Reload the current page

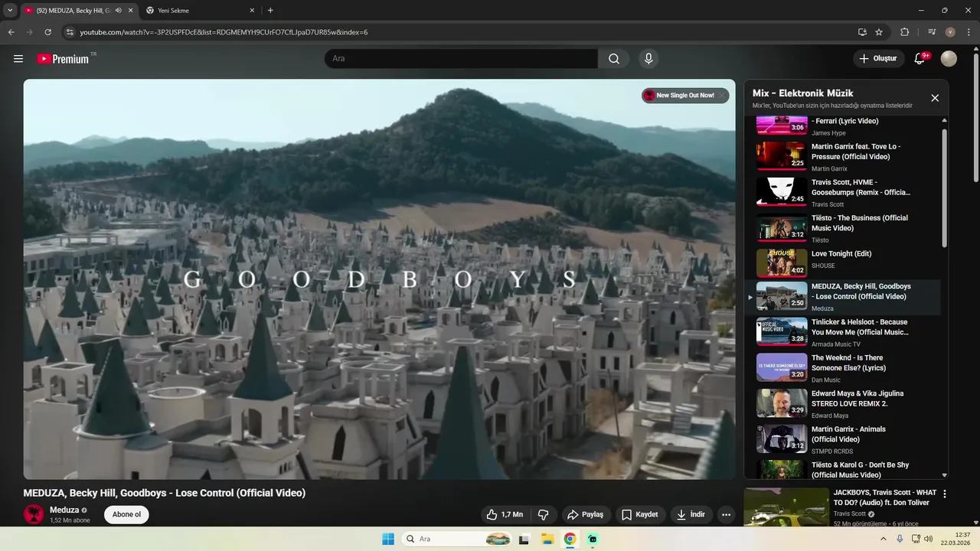click(x=47, y=32)
